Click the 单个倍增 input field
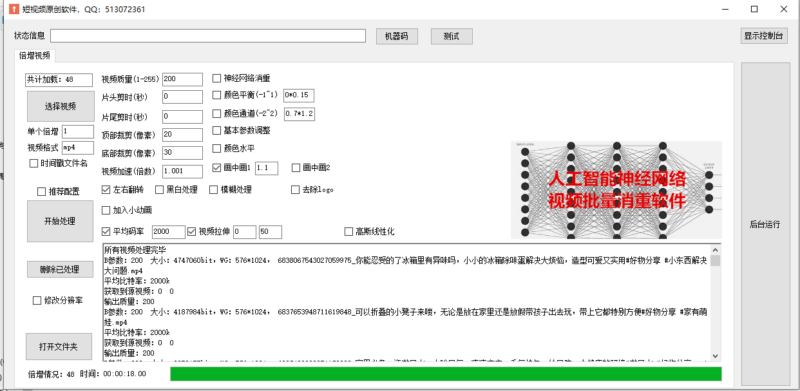Image resolution: width=800 pixels, height=391 pixels. (x=78, y=131)
